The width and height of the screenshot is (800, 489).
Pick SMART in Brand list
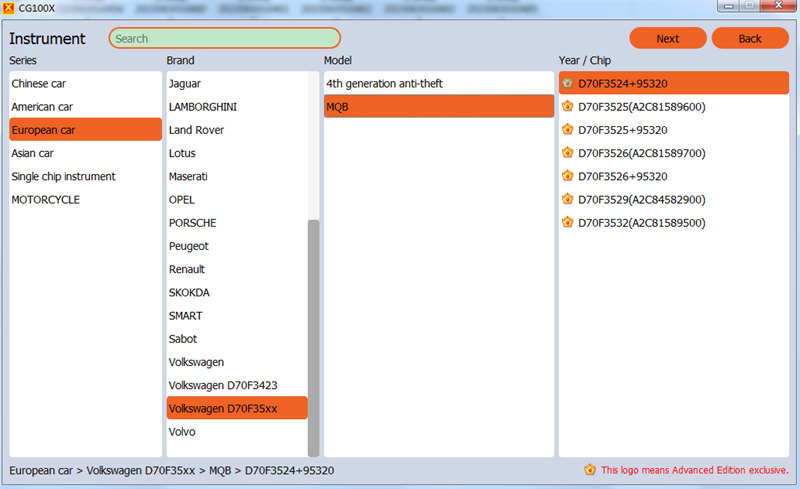237,315
